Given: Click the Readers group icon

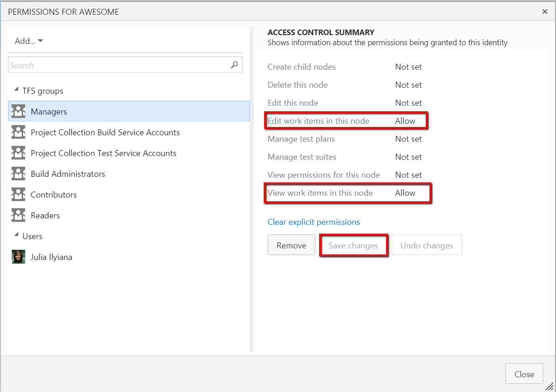Looking at the screenshot, I should pyautogui.click(x=18, y=216).
